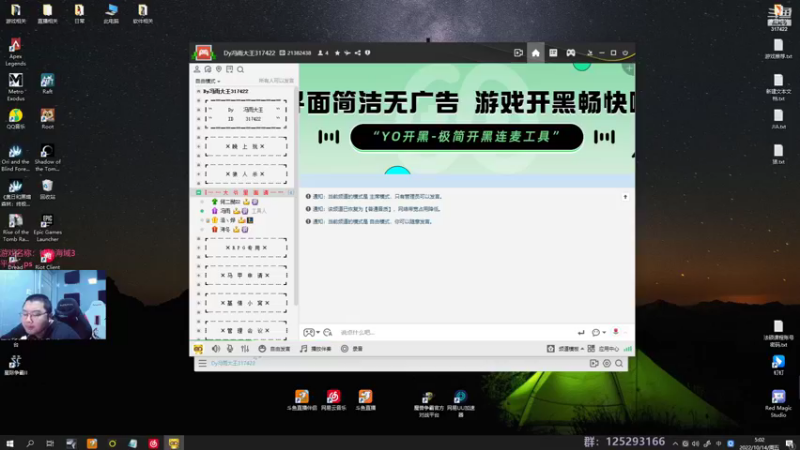Click the Dy冯雨大王317422 link in lower strip
800x450 pixels.
click(x=233, y=363)
